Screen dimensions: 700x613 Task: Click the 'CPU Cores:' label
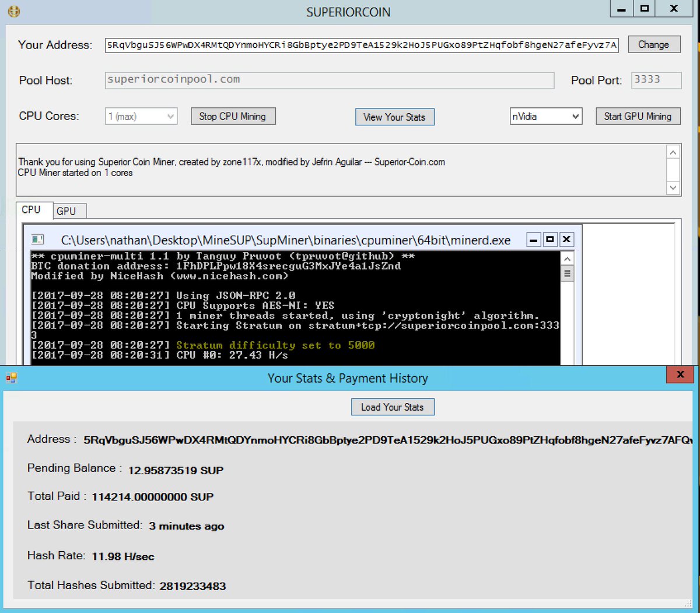pos(49,116)
